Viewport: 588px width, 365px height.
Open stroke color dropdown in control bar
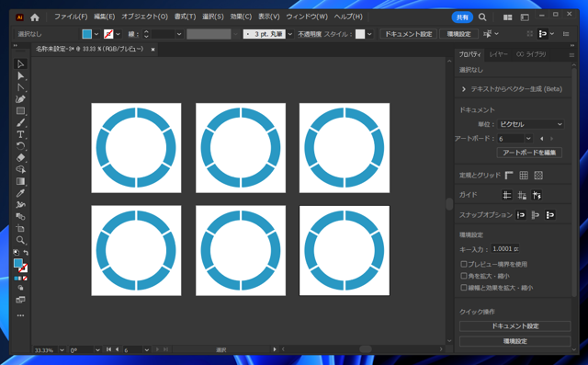coord(119,34)
